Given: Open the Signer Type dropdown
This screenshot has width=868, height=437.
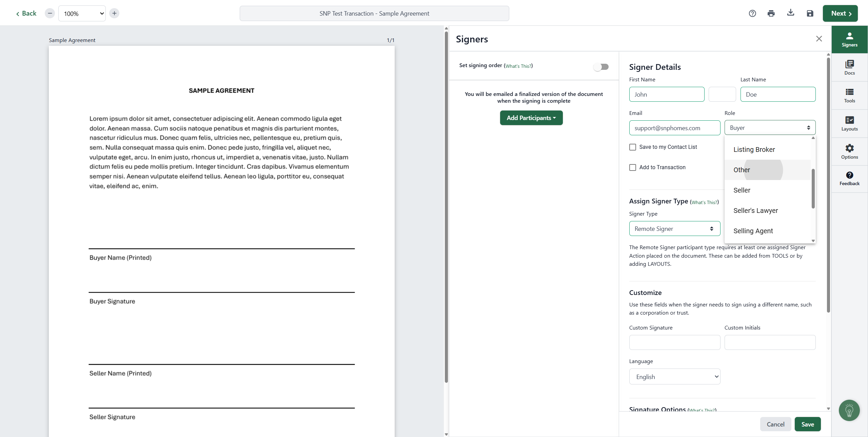Looking at the screenshot, I should 674,229.
